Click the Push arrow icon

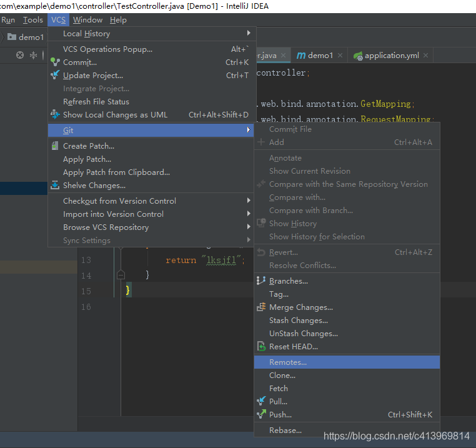[261, 414]
